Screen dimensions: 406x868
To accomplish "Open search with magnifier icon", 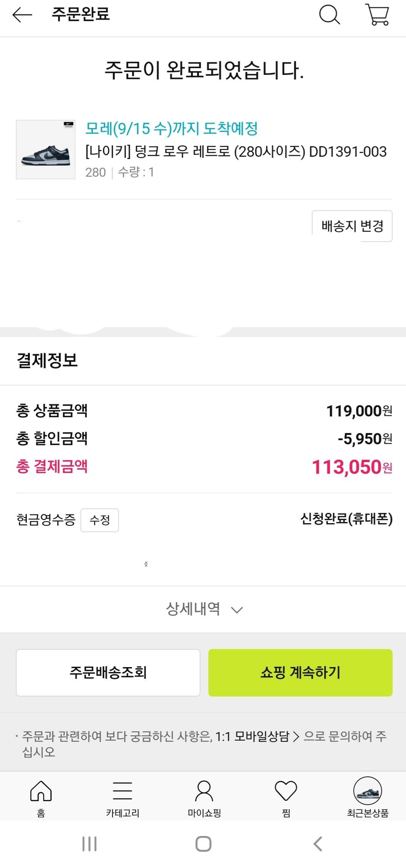I will tap(329, 15).
